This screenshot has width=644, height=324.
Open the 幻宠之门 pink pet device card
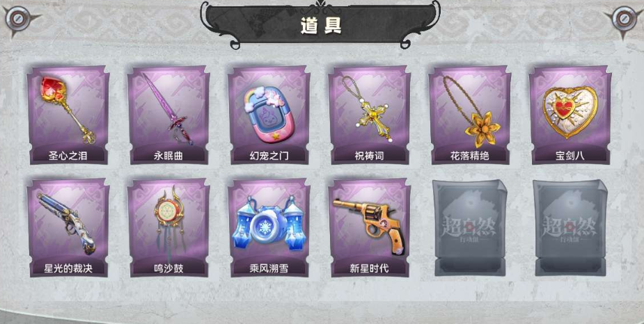click(x=269, y=115)
